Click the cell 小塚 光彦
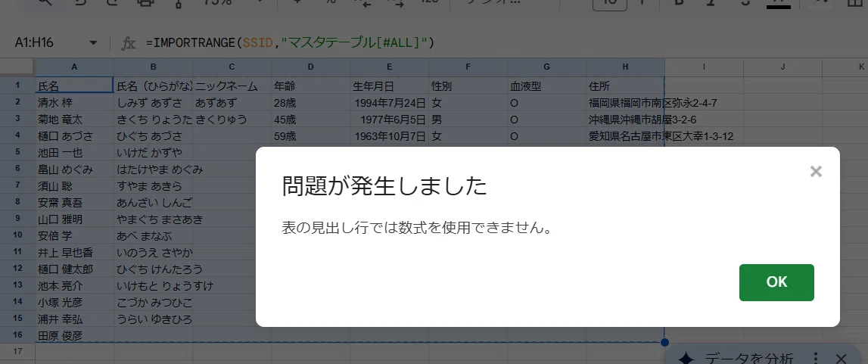 [x=74, y=302]
